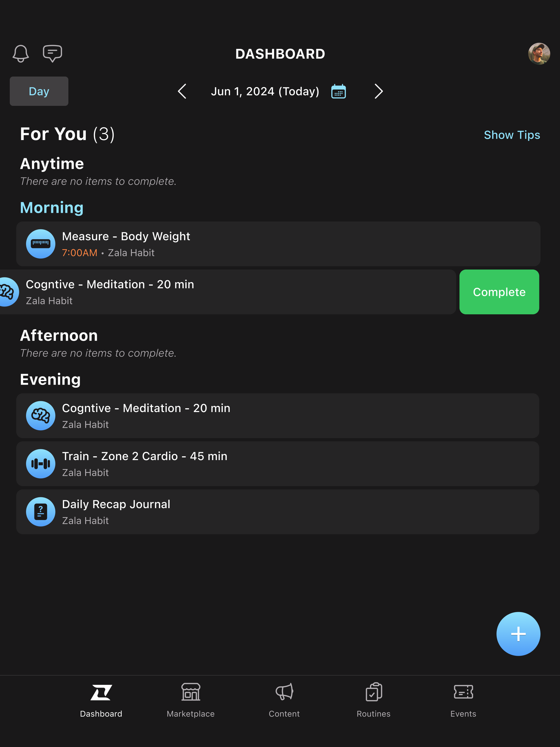560x747 pixels.
Task: Select the Jun 1, 2024 date label
Action: coord(265,91)
